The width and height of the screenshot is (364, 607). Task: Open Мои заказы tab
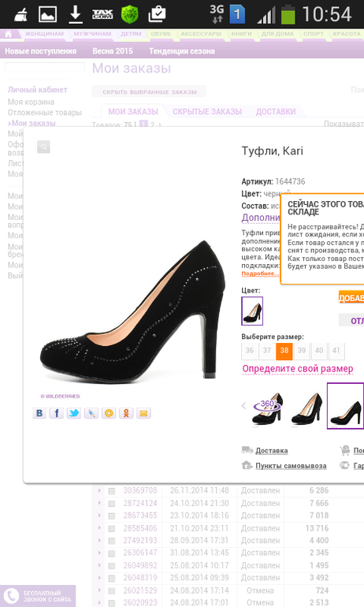(133, 111)
